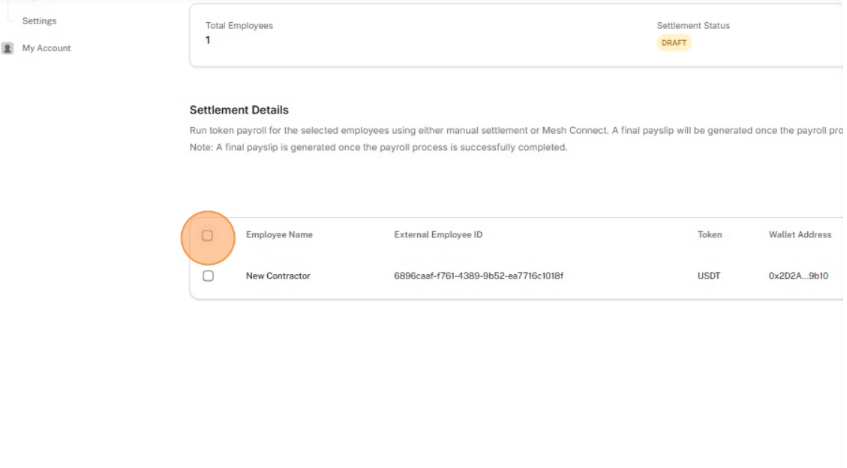The image size is (847, 468).
Task: Click the Settlement Details heading
Action: click(239, 110)
